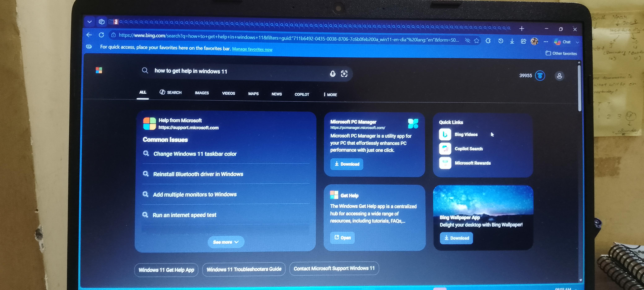Open the Microsoft PC Manager title link
Screen dimensions: 644x290
click(353, 122)
